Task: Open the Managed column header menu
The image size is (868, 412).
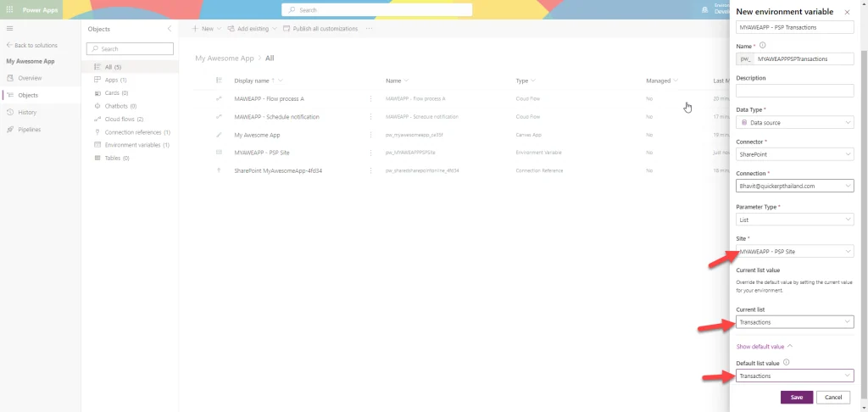Action: click(x=662, y=81)
